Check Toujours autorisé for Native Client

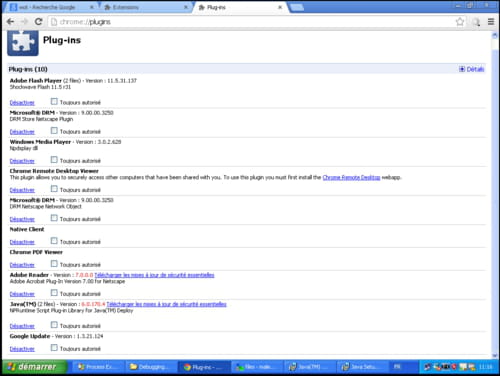(x=54, y=241)
